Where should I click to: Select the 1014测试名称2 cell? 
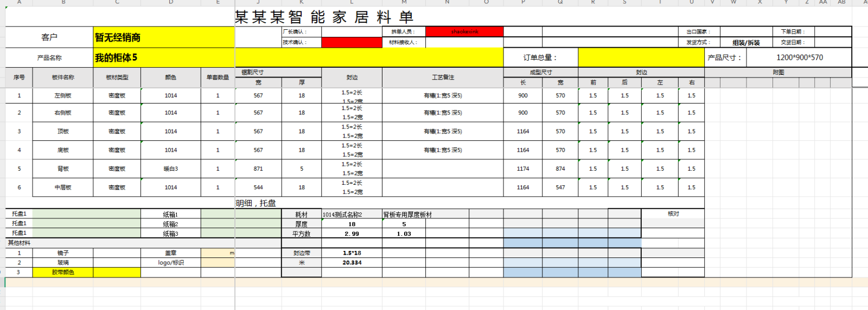[352, 215]
